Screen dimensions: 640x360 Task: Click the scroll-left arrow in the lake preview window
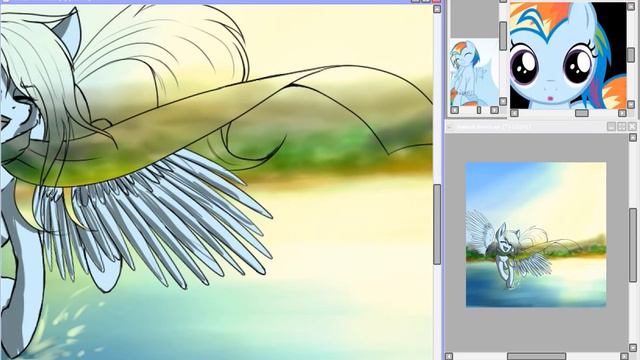coord(449,357)
